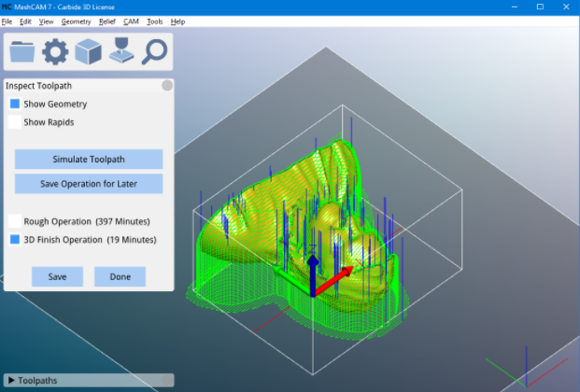Open the CAM menu
The width and height of the screenshot is (580, 392).
tap(131, 21)
